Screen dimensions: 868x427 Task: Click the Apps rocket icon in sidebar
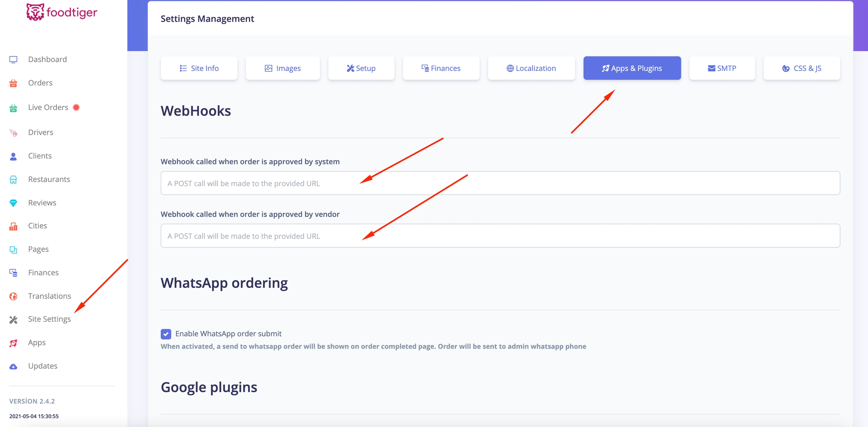point(14,343)
